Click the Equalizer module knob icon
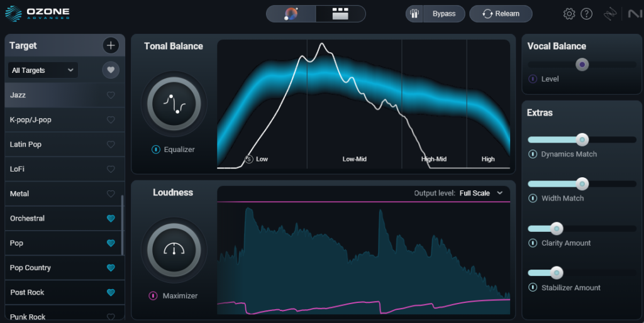 point(174,104)
